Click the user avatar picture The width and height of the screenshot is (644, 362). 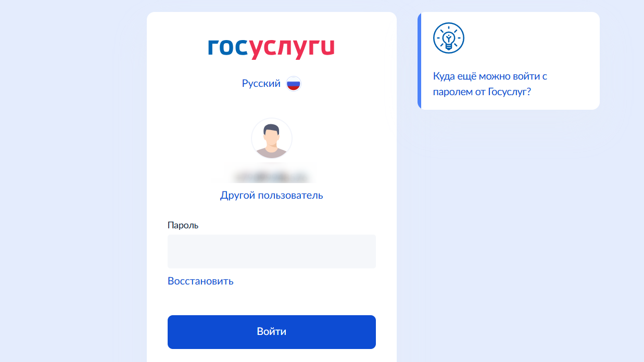(271, 139)
